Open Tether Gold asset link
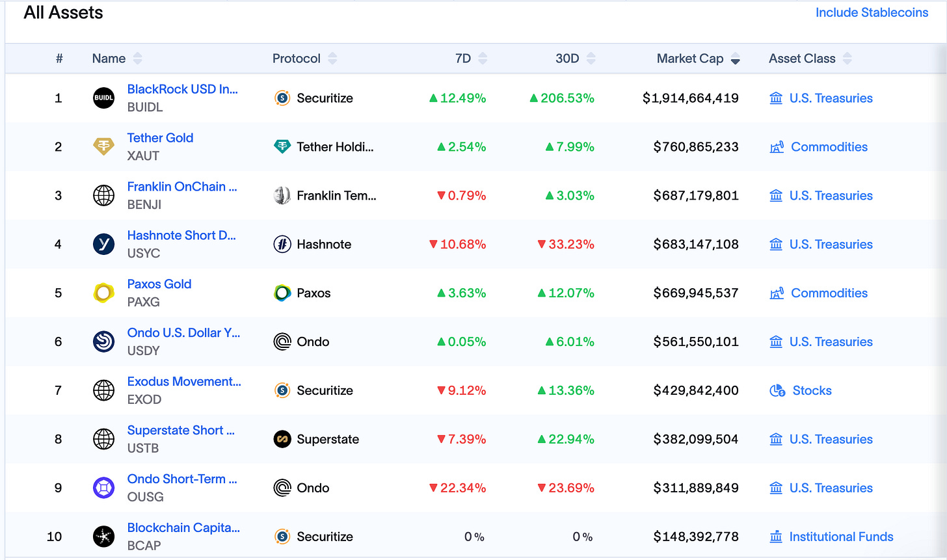Screen dimensions: 947x560 pyautogui.click(x=160, y=138)
